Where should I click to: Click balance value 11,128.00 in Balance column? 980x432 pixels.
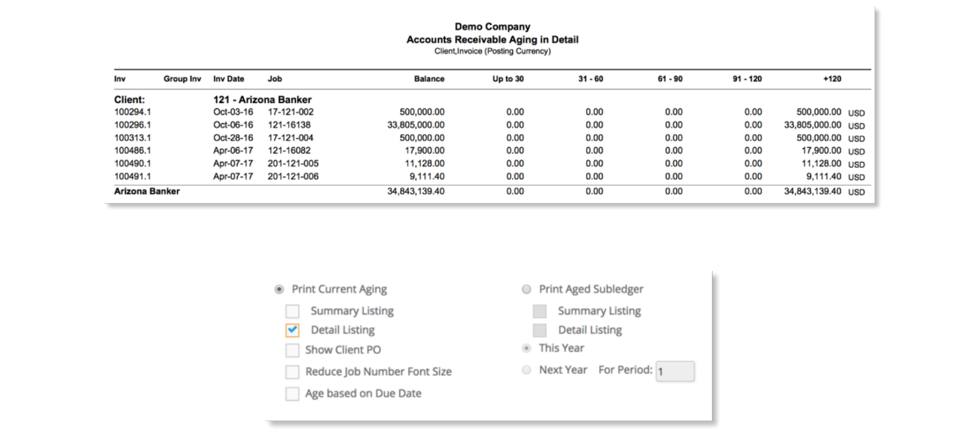click(x=425, y=163)
